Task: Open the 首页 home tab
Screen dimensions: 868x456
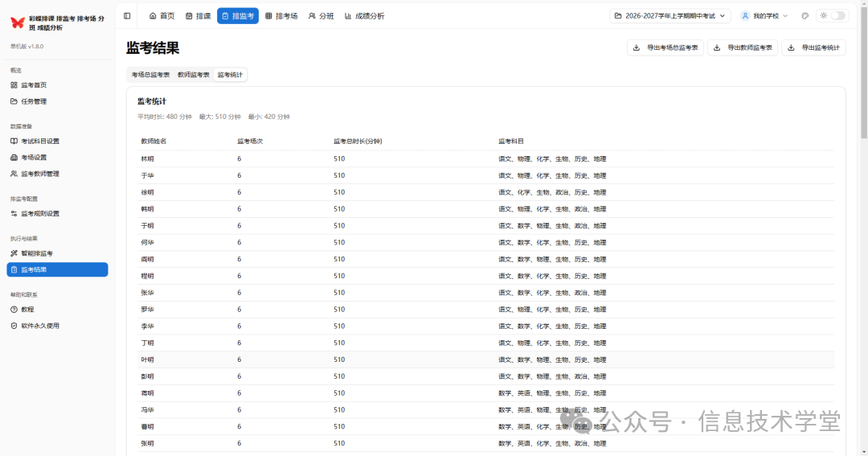Action: (x=162, y=16)
